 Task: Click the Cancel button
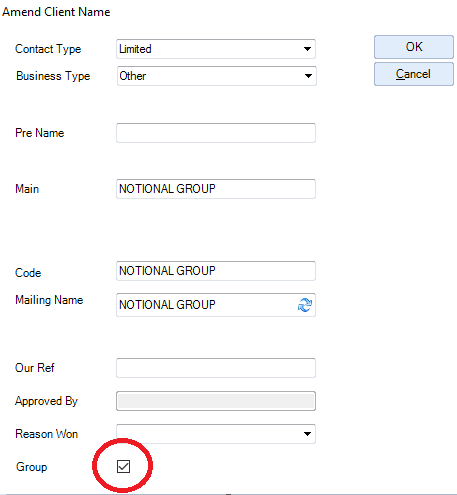pos(414,74)
